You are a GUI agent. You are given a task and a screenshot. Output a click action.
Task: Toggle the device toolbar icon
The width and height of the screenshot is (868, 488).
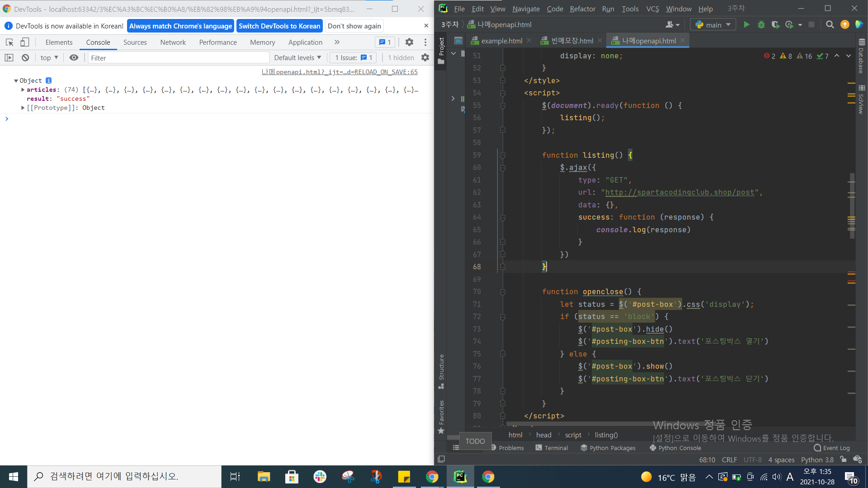pyautogui.click(x=25, y=42)
